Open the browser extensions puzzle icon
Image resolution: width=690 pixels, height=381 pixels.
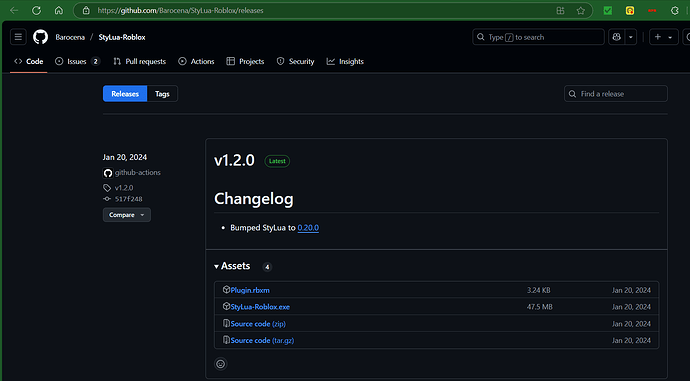click(x=675, y=11)
